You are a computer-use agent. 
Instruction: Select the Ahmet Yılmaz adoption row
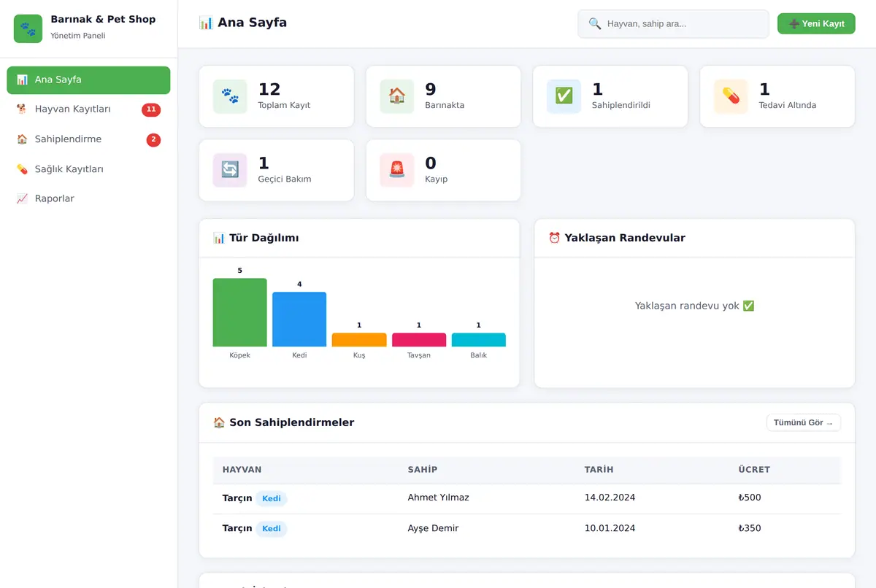pyautogui.click(x=526, y=498)
